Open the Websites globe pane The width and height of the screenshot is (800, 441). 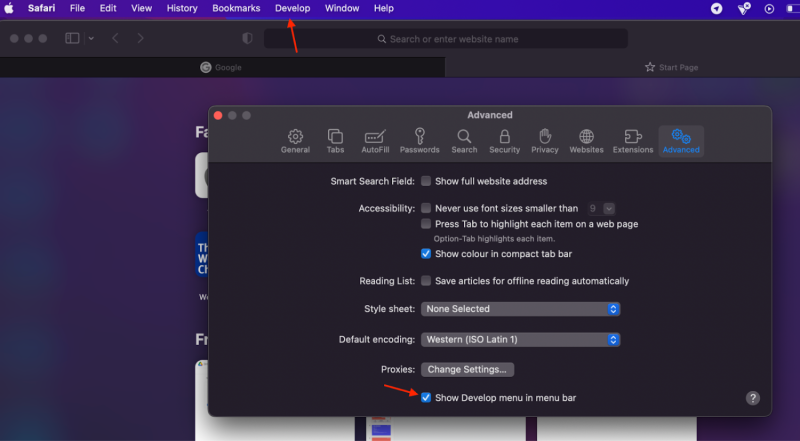pyautogui.click(x=586, y=141)
